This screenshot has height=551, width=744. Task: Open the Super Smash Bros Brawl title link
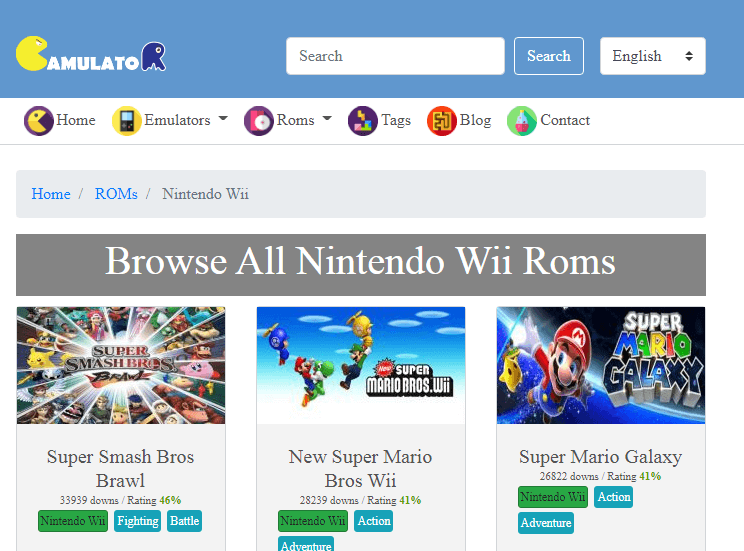point(121,468)
